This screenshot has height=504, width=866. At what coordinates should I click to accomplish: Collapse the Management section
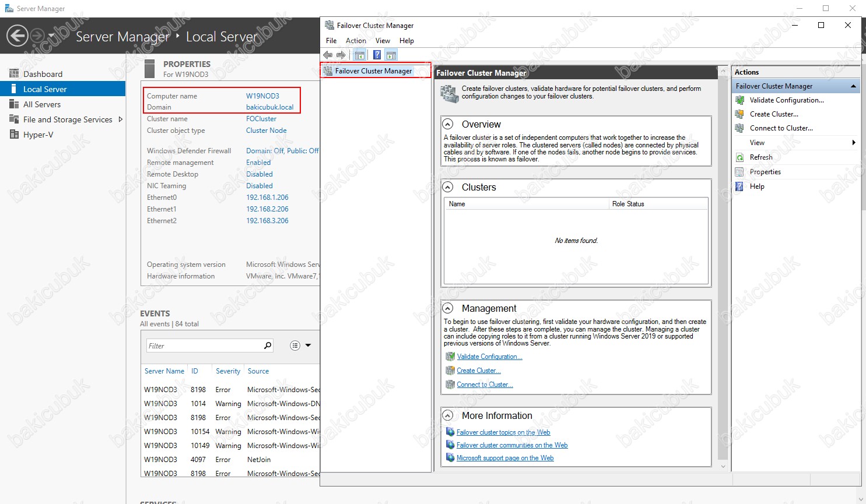click(x=448, y=308)
